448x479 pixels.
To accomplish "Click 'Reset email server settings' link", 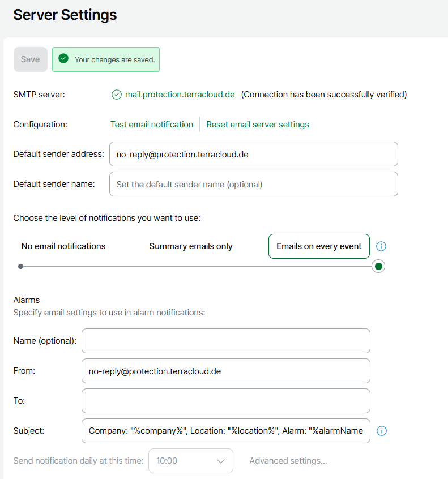I will tap(258, 125).
